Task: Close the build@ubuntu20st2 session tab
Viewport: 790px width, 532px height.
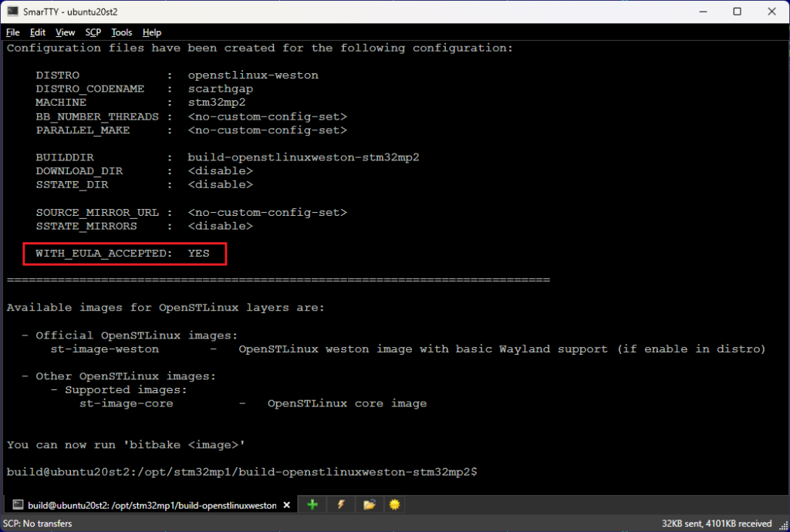Action: [287, 505]
